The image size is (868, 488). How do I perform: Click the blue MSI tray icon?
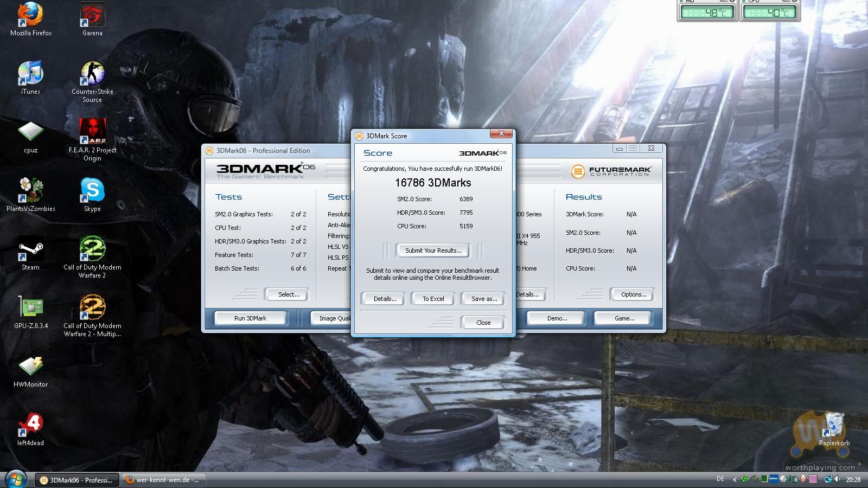[774, 479]
